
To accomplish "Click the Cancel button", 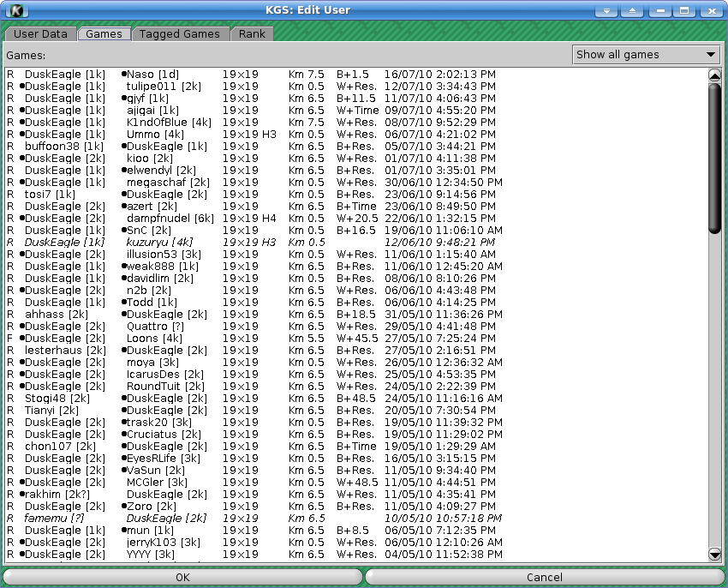I will pos(545,578).
